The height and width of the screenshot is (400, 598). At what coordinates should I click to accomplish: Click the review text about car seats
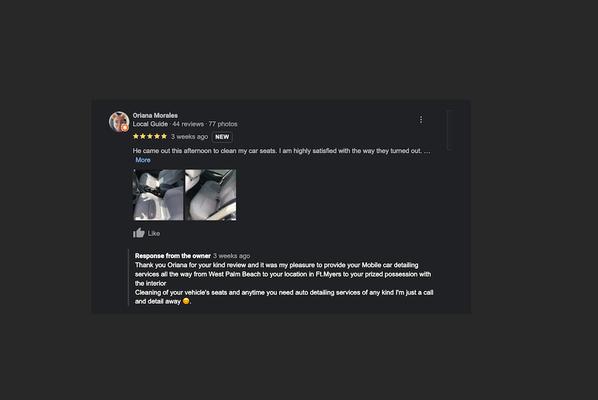tap(281, 151)
